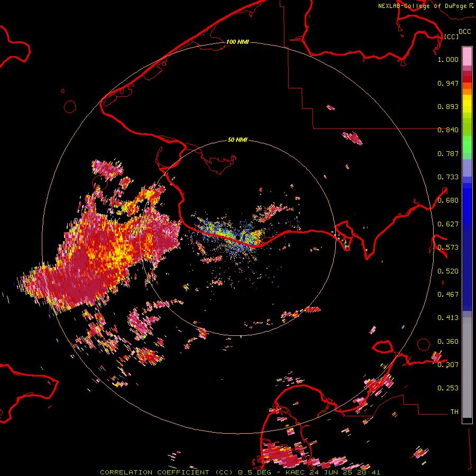Click the 0.947 scale value
This screenshot has height=476, width=476.
pos(448,83)
